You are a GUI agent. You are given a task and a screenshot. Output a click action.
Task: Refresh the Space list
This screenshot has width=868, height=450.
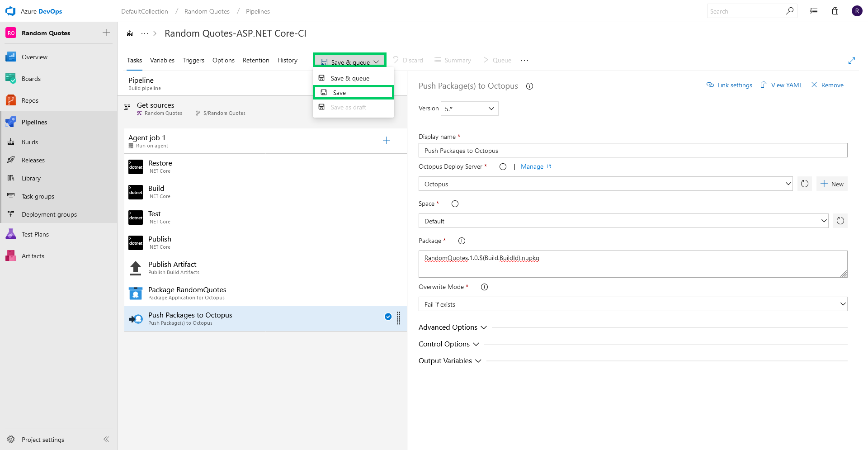840,221
